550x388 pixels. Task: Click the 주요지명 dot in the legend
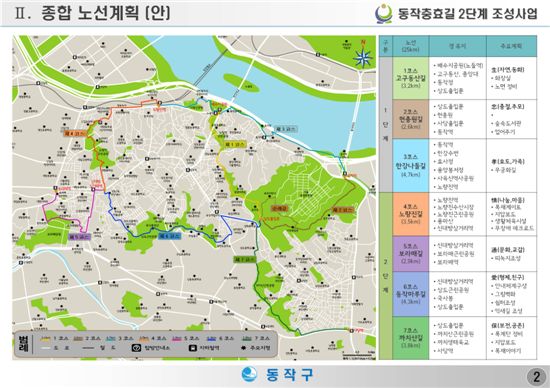coord(243,348)
